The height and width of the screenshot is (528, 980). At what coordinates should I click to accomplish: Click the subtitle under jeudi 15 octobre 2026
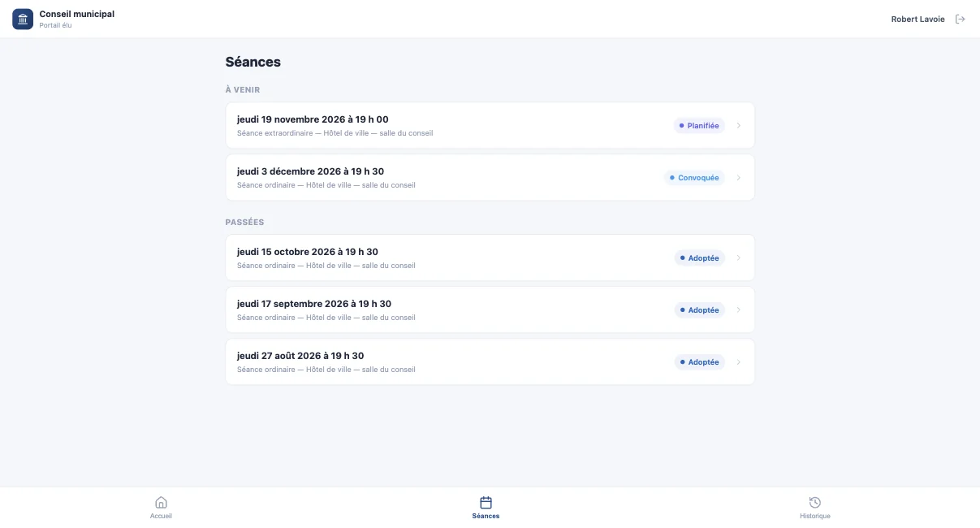click(x=326, y=266)
